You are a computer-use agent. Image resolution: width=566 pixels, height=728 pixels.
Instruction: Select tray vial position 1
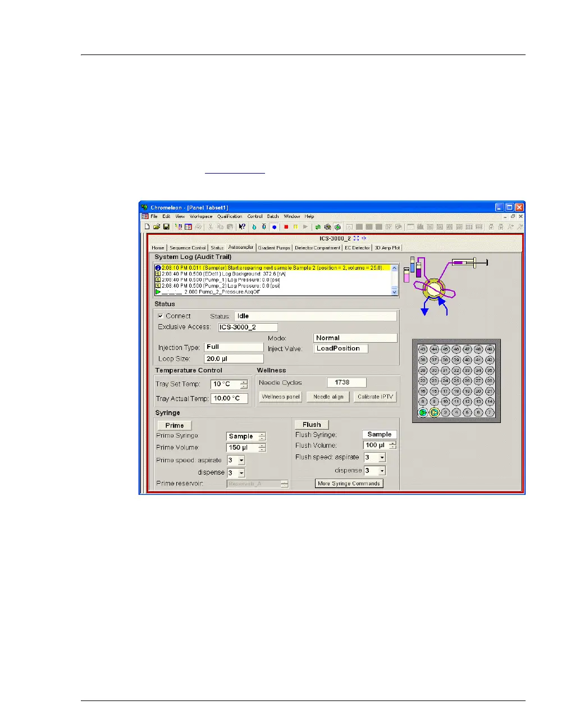coord(423,412)
